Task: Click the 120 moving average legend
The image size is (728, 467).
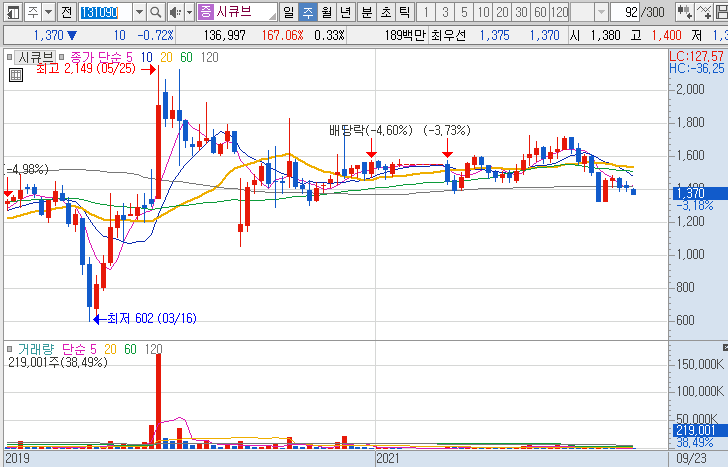Action: click(x=209, y=58)
